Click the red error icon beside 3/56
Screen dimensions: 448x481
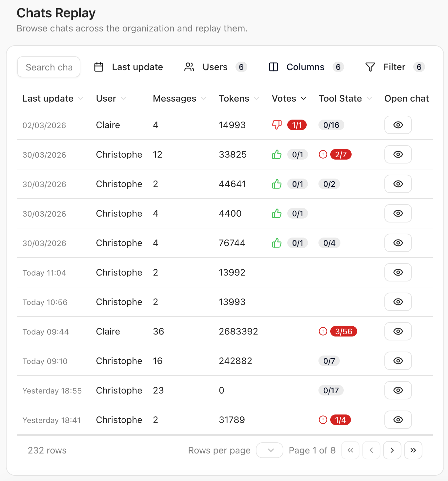323,331
